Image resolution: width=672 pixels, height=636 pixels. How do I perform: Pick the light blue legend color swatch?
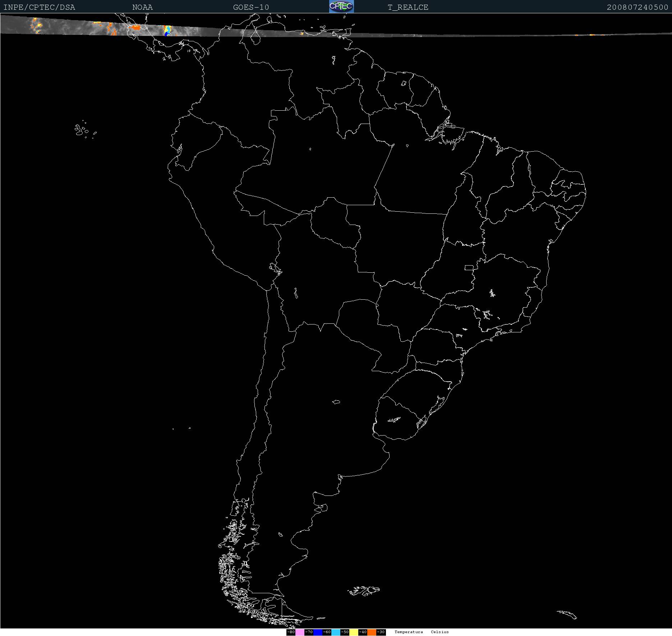[x=336, y=632]
